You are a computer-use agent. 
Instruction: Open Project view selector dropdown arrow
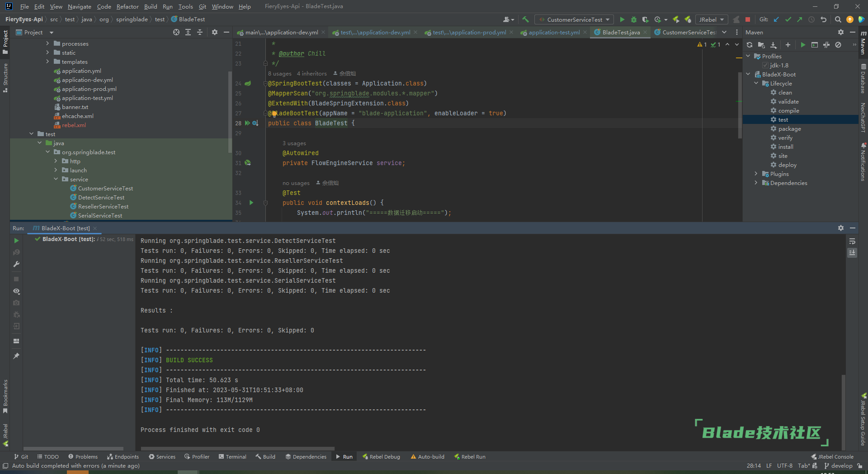coord(51,33)
